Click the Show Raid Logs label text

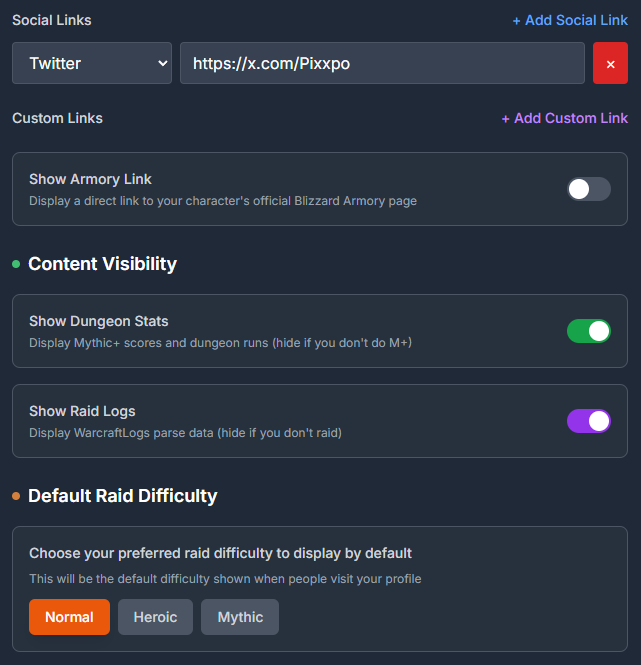click(x=82, y=411)
